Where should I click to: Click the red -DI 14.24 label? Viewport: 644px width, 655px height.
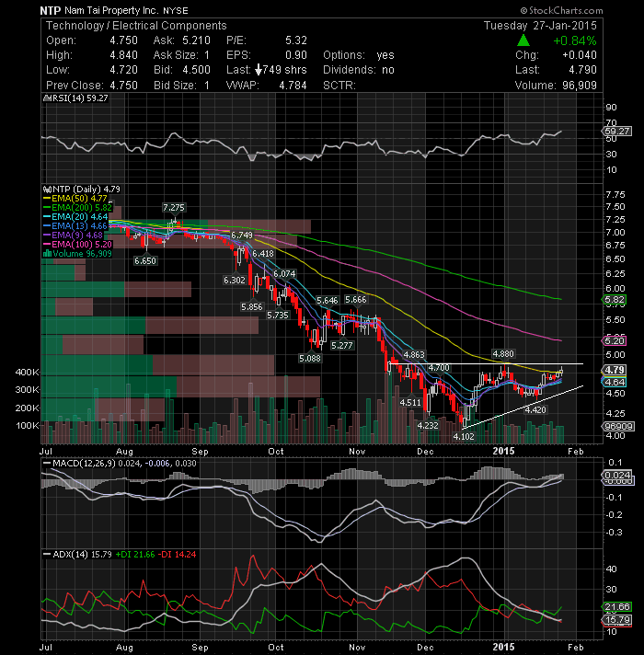(178, 555)
